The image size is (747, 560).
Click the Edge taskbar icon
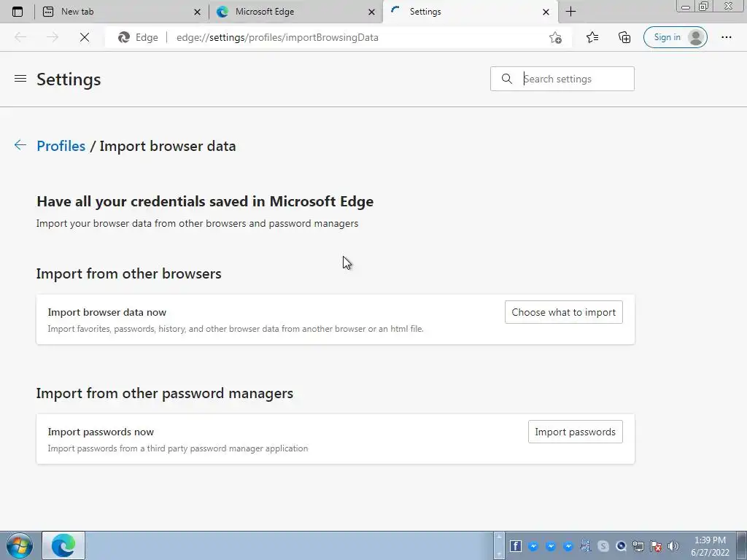coord(63,545)
